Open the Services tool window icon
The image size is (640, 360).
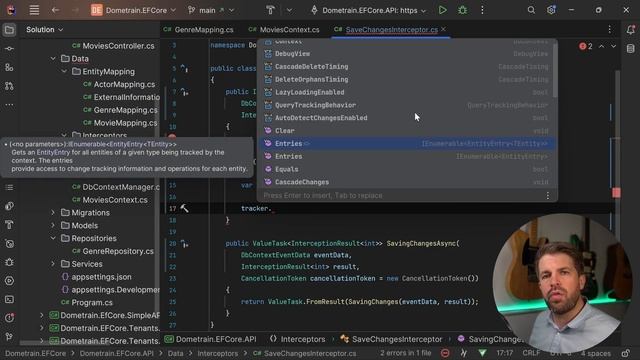tap(9, 281)
